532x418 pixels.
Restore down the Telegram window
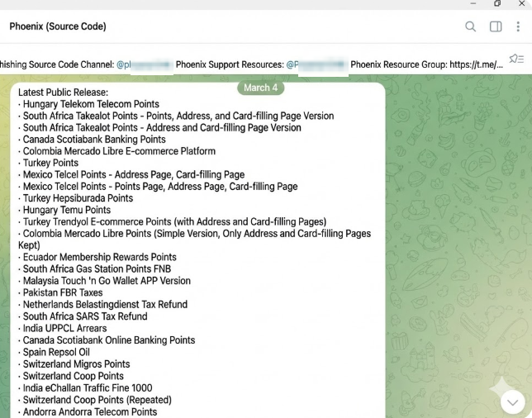(497, 3)
